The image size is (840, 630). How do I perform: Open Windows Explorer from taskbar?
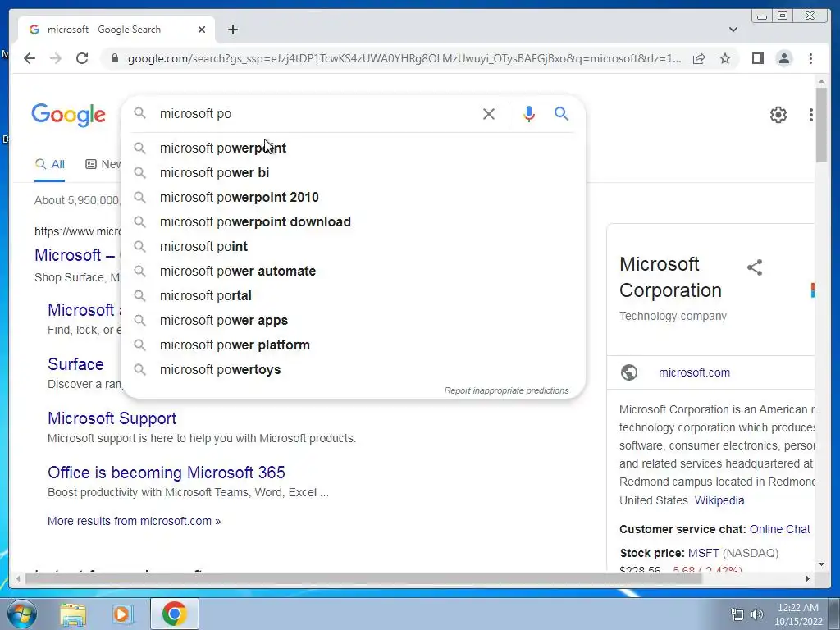tap(73, 614)
